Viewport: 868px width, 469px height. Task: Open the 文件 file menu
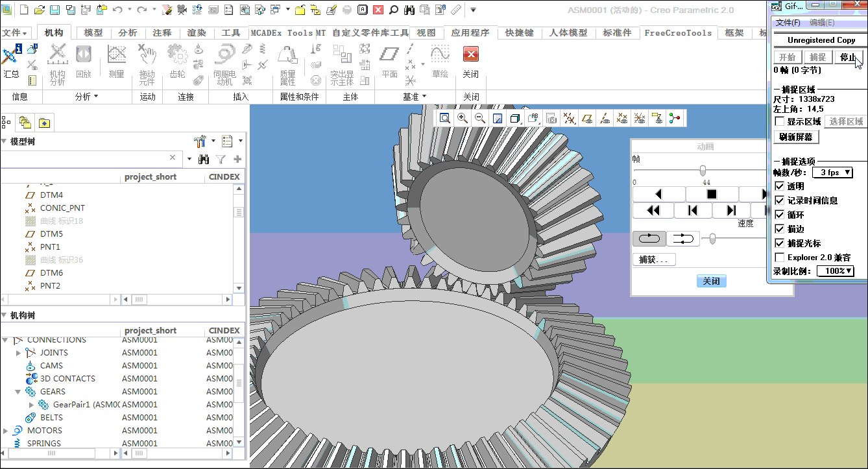[14, 33]
